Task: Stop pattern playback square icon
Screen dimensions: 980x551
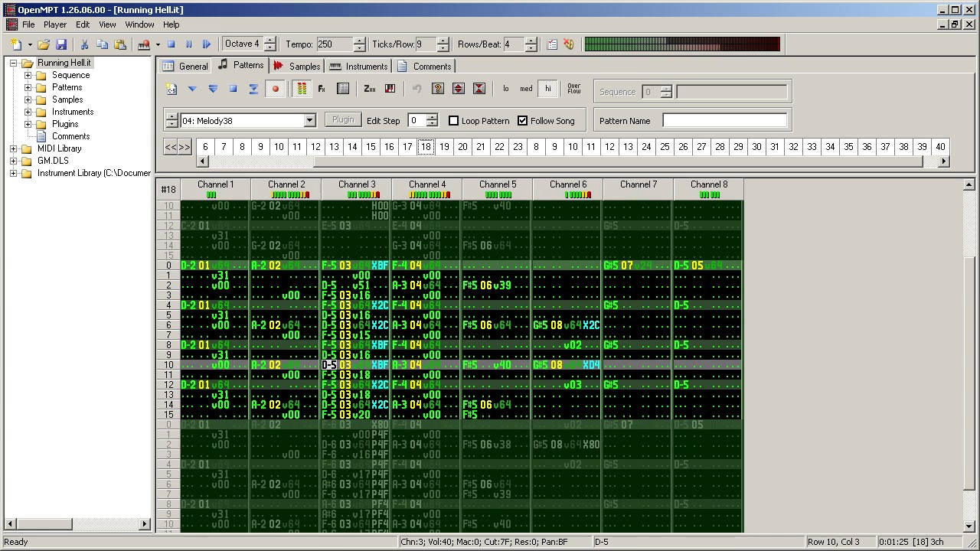Action: click(234, 89)
